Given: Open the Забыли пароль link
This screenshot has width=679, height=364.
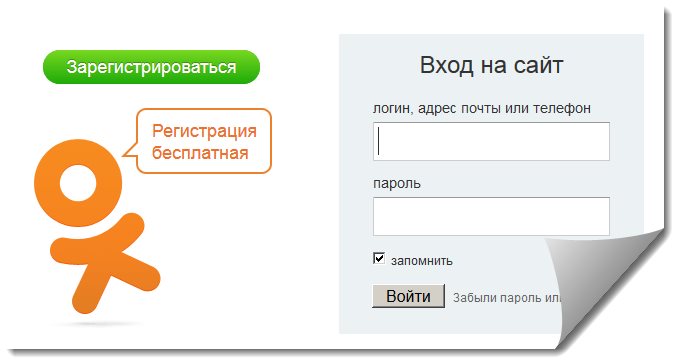Looking at the screenshot, I should 509,298.
